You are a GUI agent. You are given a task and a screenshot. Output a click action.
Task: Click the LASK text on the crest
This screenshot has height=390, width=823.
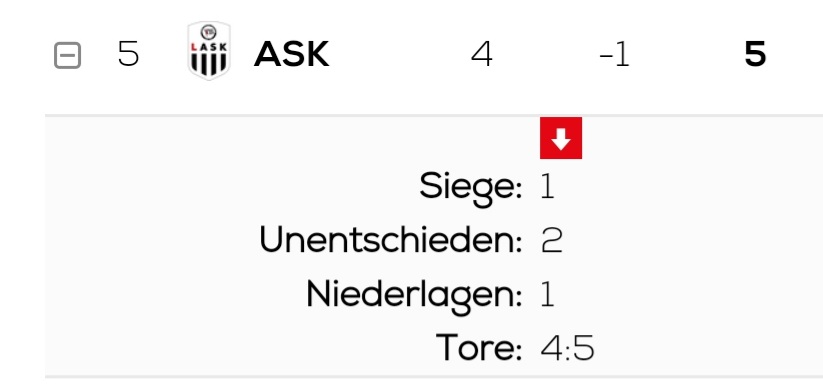(209, 47)
